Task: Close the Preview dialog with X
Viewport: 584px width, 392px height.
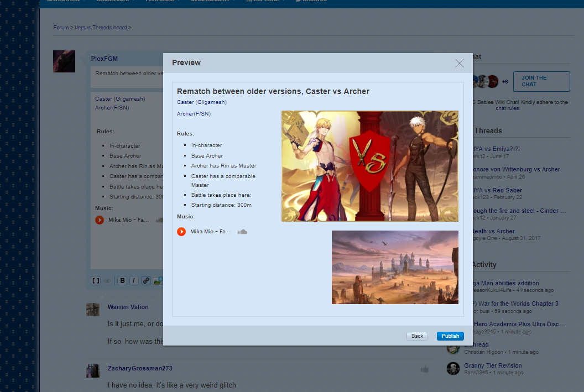Action: (459, 63)
